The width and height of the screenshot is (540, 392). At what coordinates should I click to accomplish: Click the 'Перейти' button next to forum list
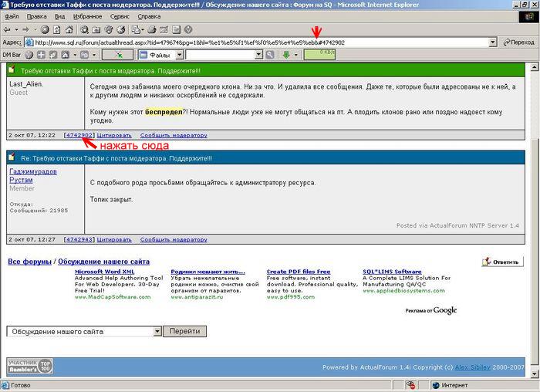(x=185, y=331)
